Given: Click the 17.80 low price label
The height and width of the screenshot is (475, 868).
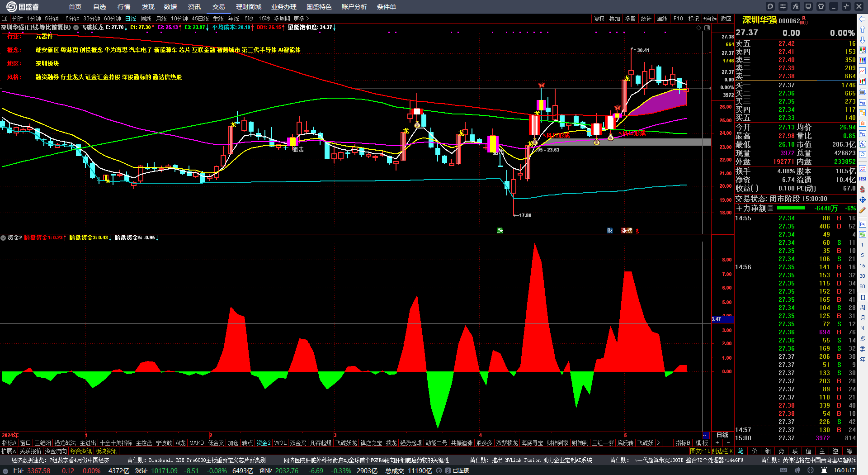Looking at the screenshot, I should [525, 215].
